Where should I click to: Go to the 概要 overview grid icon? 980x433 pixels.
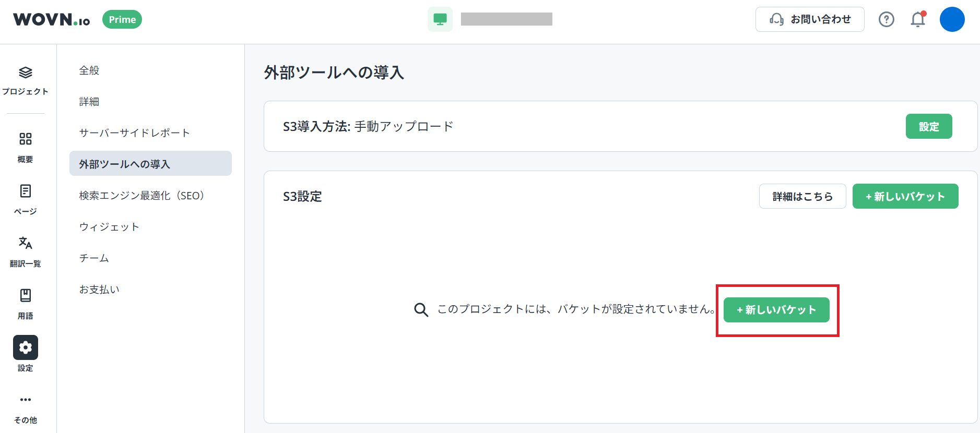[x=25, y=139]
